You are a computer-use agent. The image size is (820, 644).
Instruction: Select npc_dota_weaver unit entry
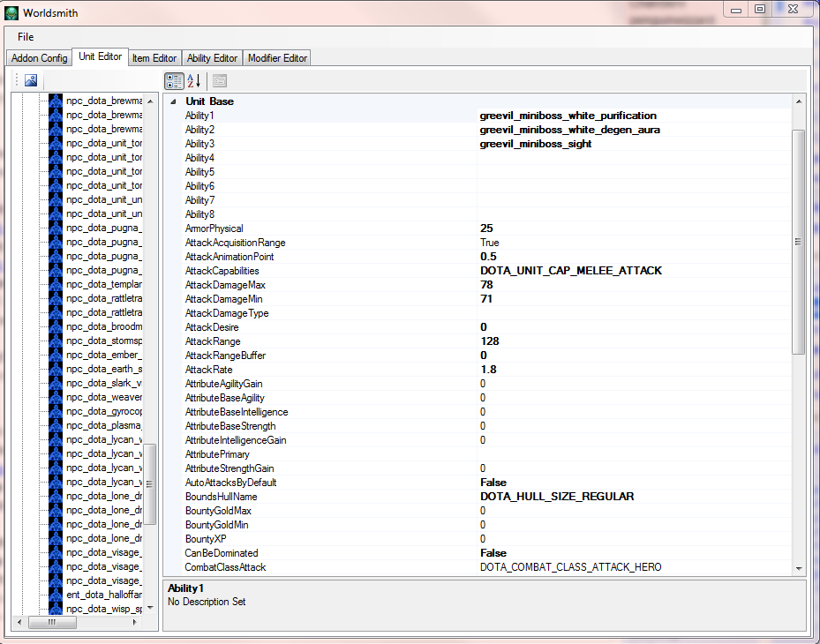(x=104, y=397)
